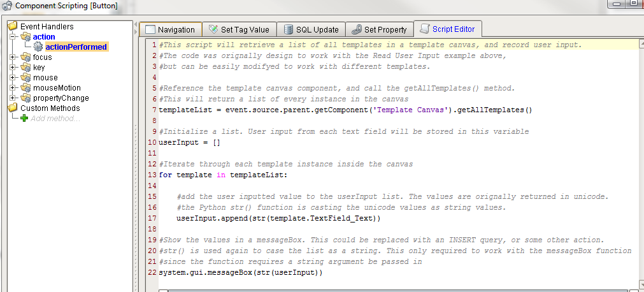
Task: Click the comment starting #Initialize a list
Action: click(344, 131)
